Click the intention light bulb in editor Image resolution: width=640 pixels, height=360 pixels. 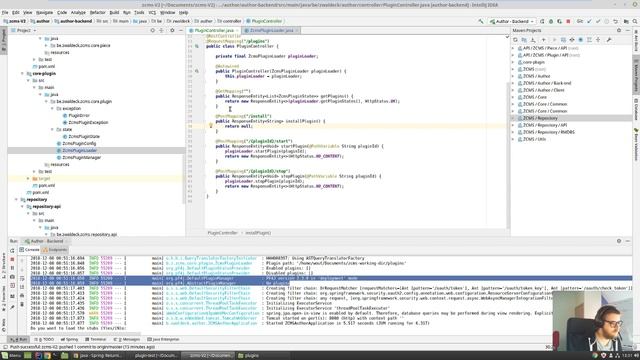211,126
